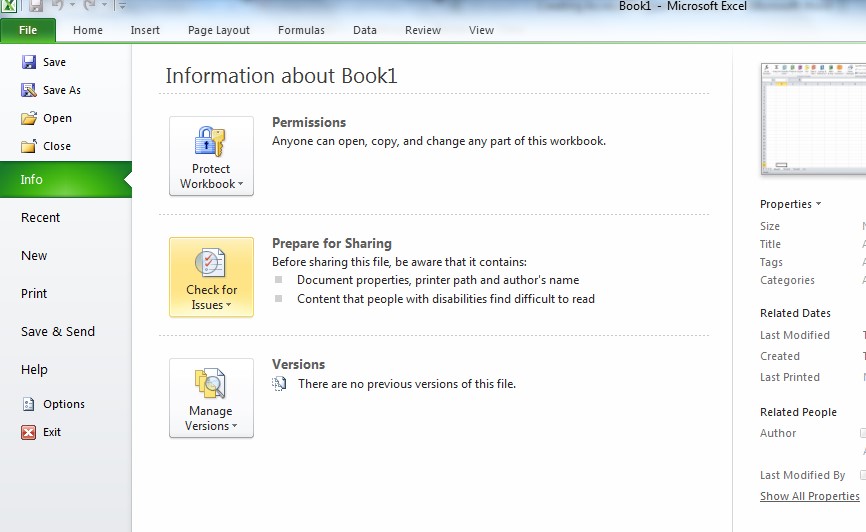Click 'Document properties, printer path' bullet text
Screen dimensions: 866x532
(x=438, y=280)
